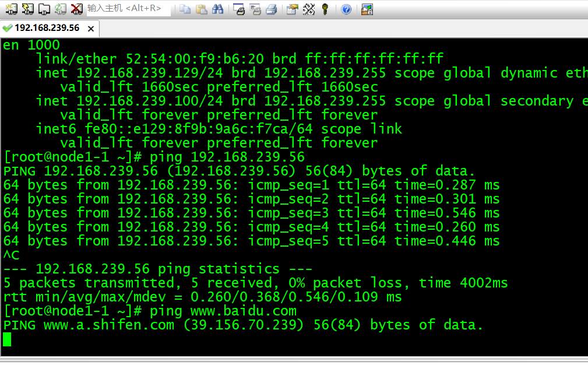Click the 'time 4002ms' text
The width and height of the screenshot is (588, 379).
coord(463,283)
